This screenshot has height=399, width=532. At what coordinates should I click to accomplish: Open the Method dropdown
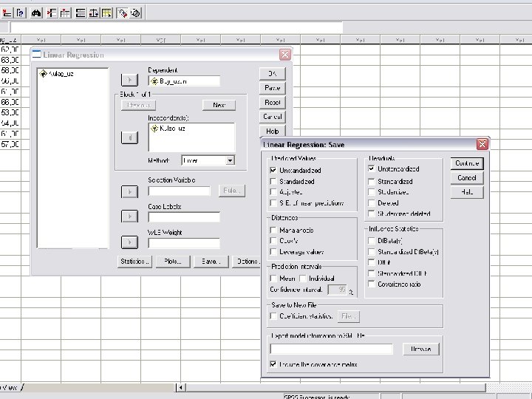[230, 160]
